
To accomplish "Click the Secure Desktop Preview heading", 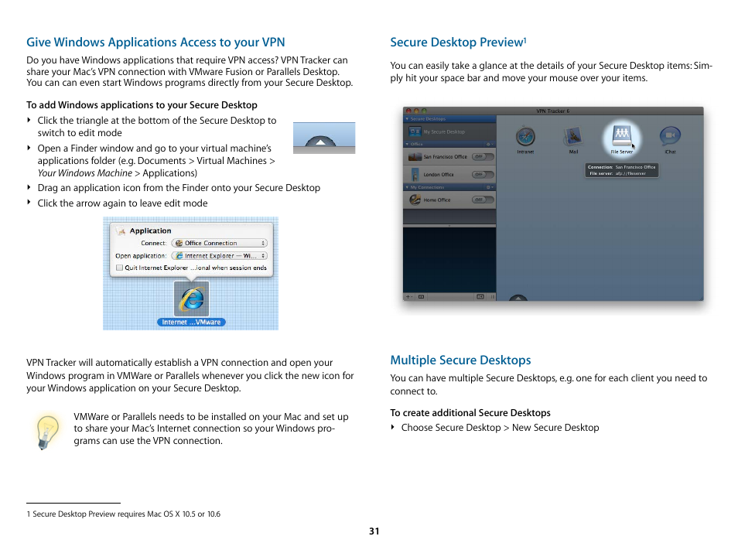I will coord(458,43).
